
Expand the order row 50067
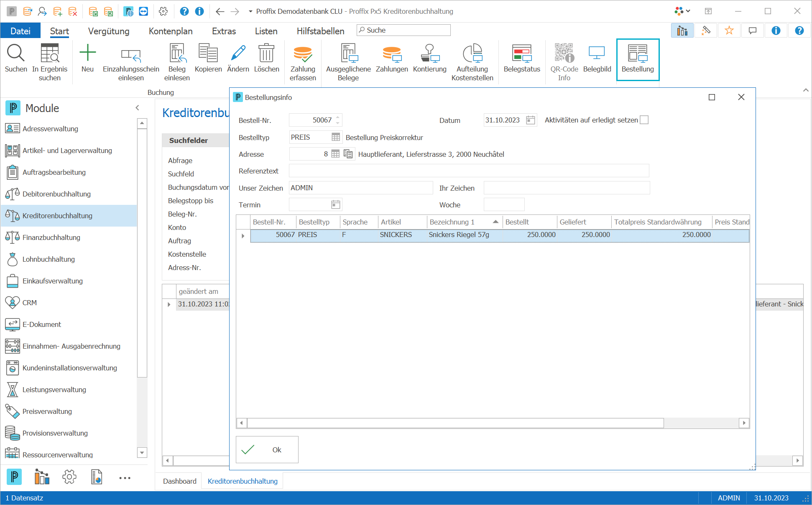(243, 236)
